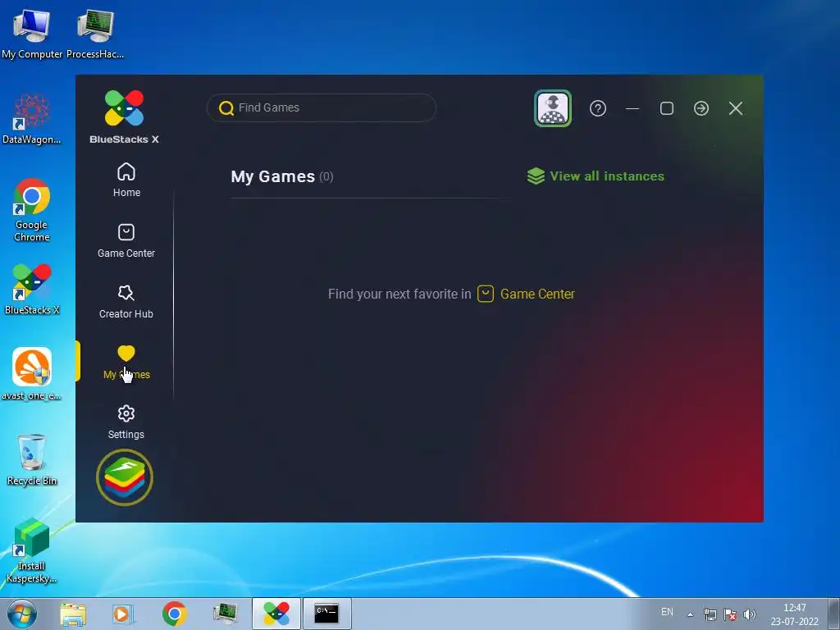Viewport: 840px width, 630px height.
Task: Click the volume speaker tray icon
Action: 750,614
